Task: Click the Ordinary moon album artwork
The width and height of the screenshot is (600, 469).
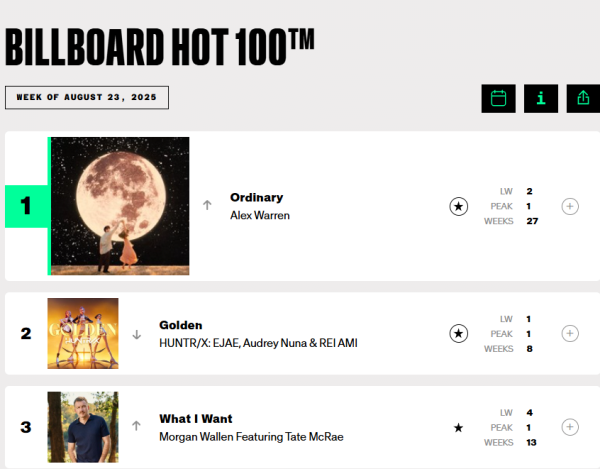Action: (x=120, y=206)
